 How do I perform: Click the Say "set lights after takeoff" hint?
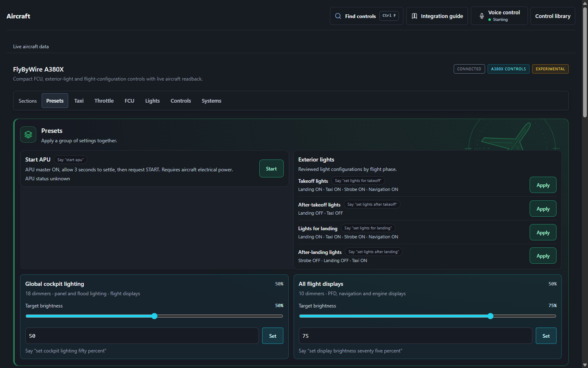[372, 204]
